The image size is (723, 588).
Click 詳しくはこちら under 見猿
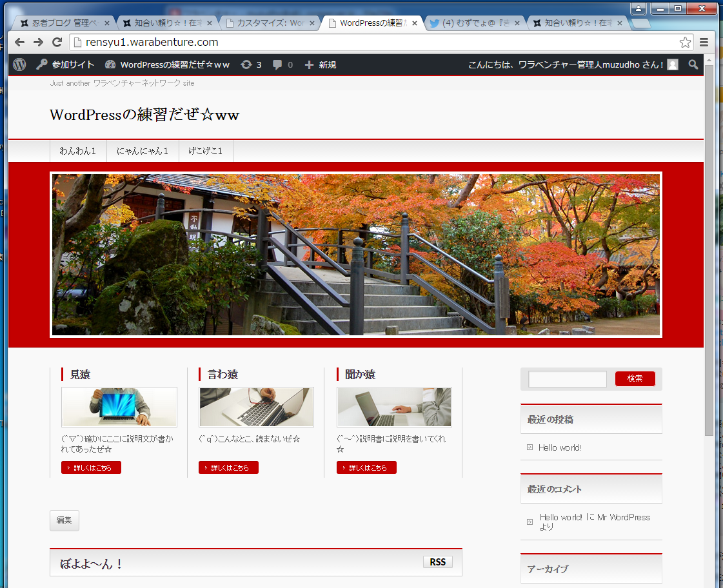point(92,467)
